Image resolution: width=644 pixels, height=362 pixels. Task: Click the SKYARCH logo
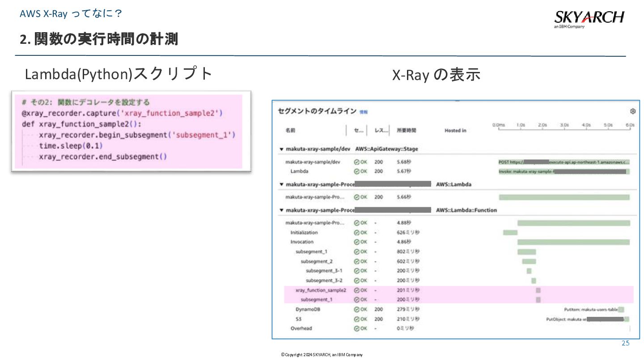click(589, 18)
